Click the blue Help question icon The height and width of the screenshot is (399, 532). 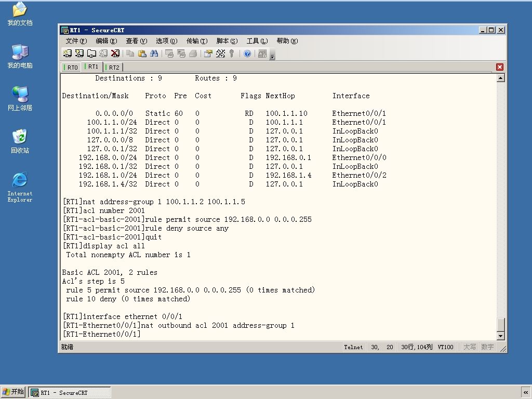(247, 54)
